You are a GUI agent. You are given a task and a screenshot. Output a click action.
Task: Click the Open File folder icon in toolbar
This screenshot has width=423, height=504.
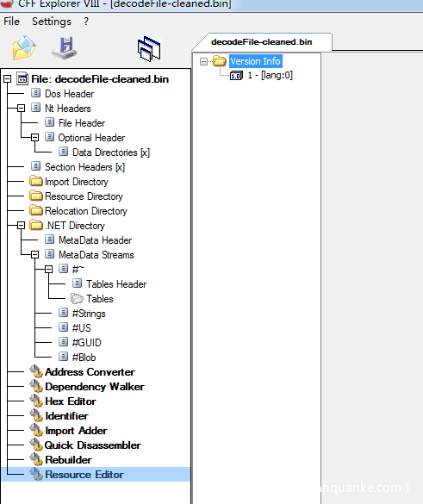coord(24,48)
